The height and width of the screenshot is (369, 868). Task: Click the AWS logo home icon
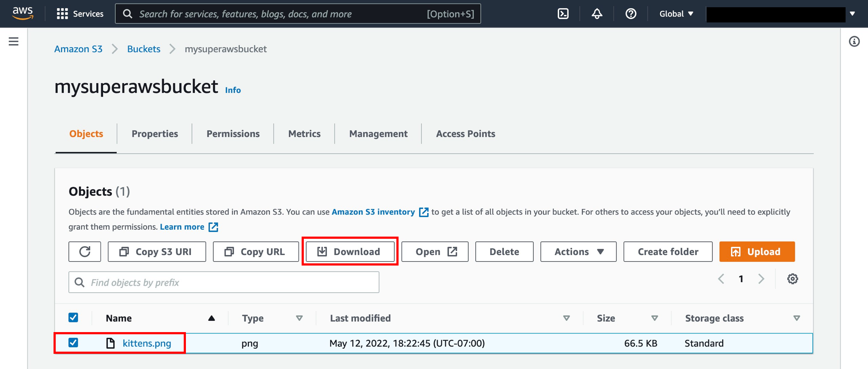pyautogui.click(x=22, y=13)
